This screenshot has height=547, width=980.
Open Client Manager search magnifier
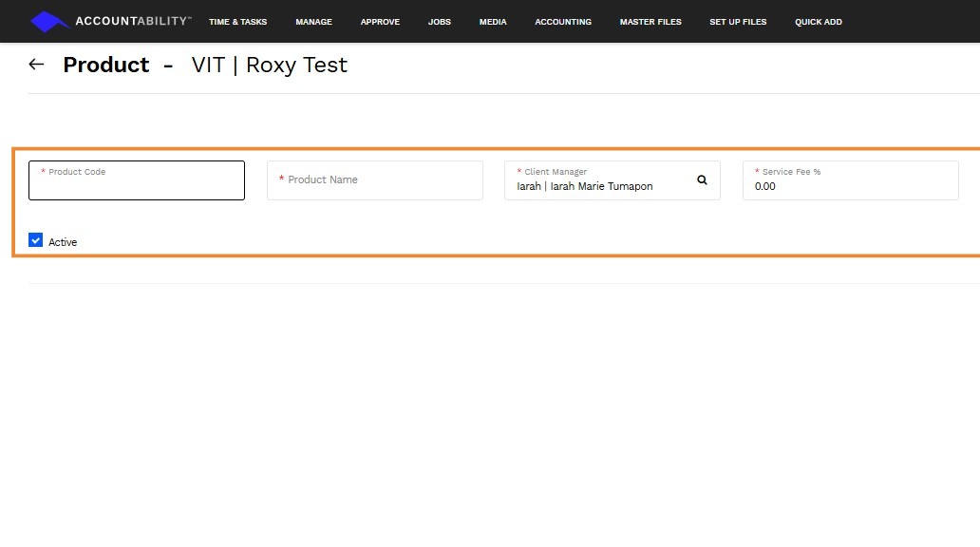702,180
